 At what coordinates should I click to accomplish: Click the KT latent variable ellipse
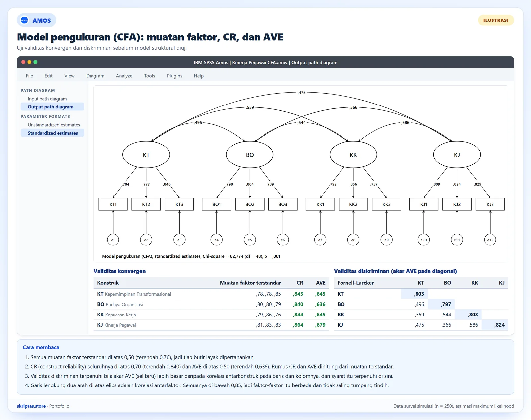click(146, 155)
